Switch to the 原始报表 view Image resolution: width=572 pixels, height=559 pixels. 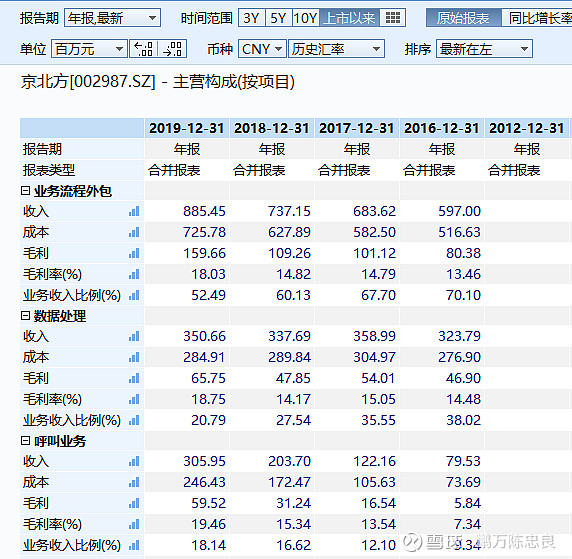463,18
